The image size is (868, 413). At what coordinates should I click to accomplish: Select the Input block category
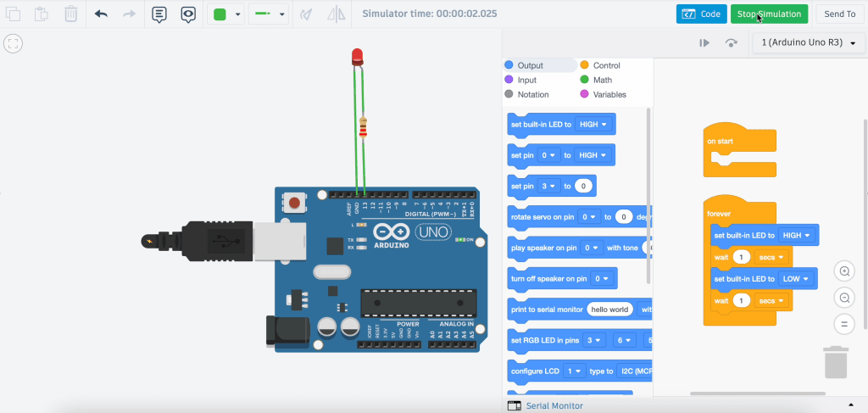(526, 80)
